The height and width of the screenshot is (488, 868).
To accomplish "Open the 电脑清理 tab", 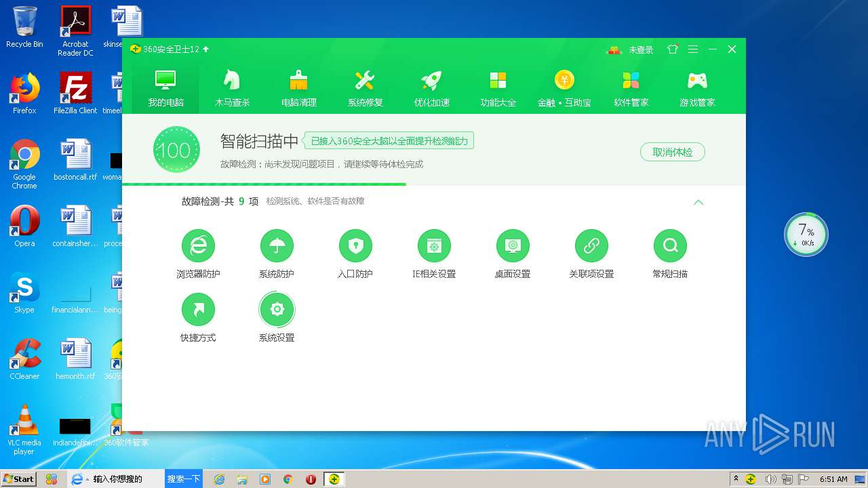I will (x=298, y=88).
